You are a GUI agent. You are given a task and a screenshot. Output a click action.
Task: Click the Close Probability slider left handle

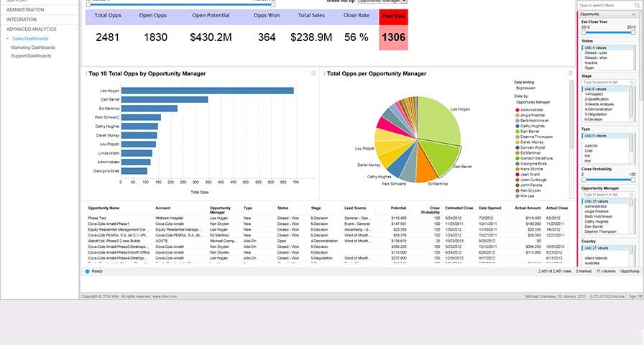[584, 180]
